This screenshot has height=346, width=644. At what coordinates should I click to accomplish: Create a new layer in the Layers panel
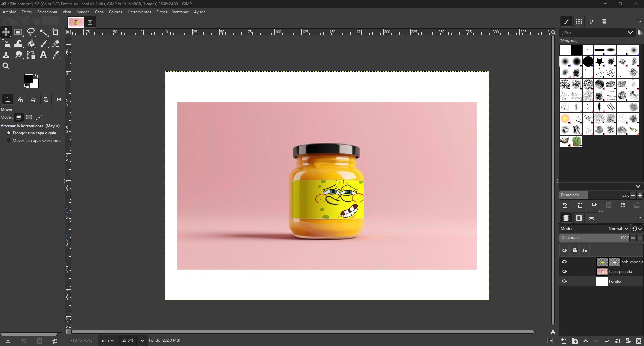click(x=564, y=341)
